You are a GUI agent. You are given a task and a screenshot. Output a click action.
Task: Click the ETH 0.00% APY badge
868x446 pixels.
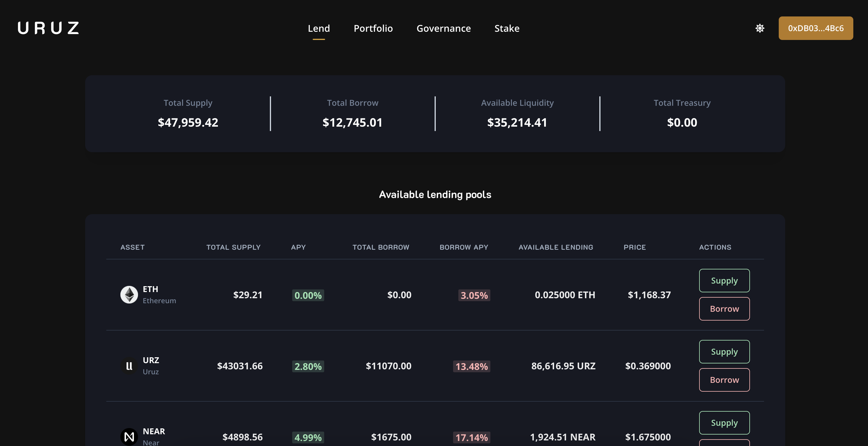coord(308,295)
